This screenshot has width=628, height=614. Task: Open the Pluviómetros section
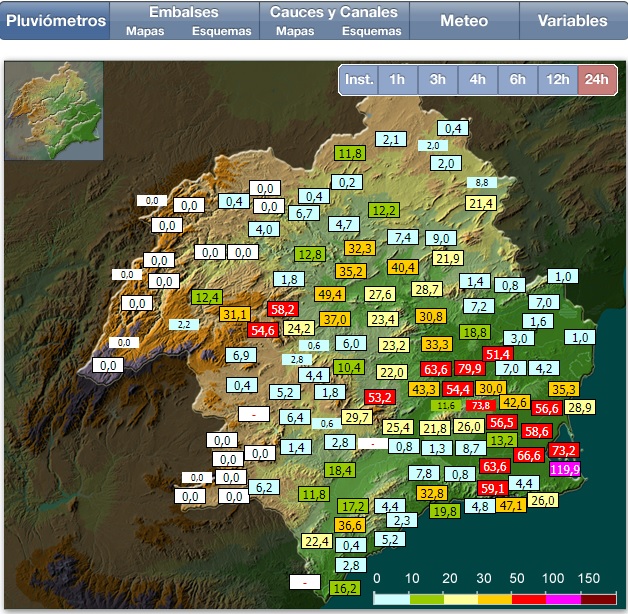(55, 20)
